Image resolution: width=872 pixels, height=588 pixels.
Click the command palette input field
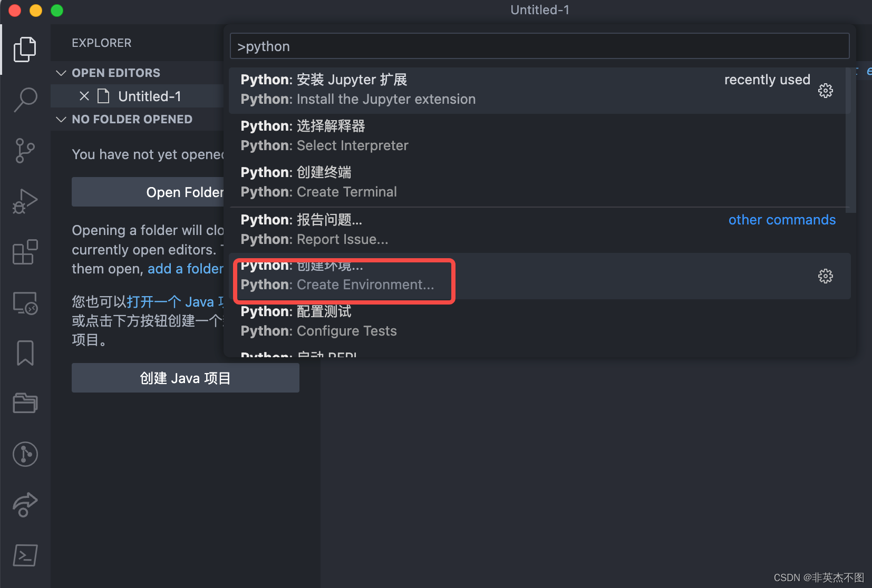click(539, 46)
